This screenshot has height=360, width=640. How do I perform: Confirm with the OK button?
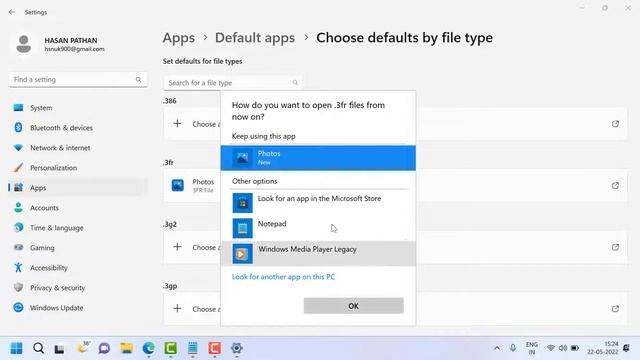(x=353, y=306)
